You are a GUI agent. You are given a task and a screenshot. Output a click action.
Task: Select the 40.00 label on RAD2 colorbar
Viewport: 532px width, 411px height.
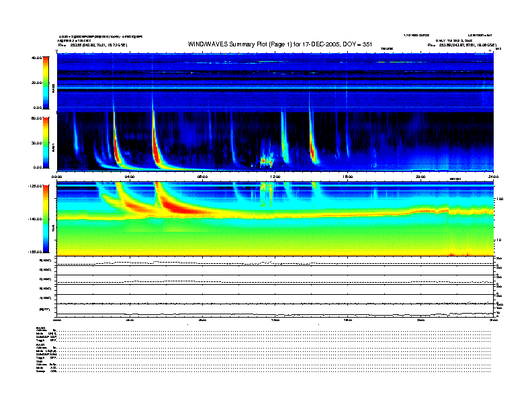[37, 58]
